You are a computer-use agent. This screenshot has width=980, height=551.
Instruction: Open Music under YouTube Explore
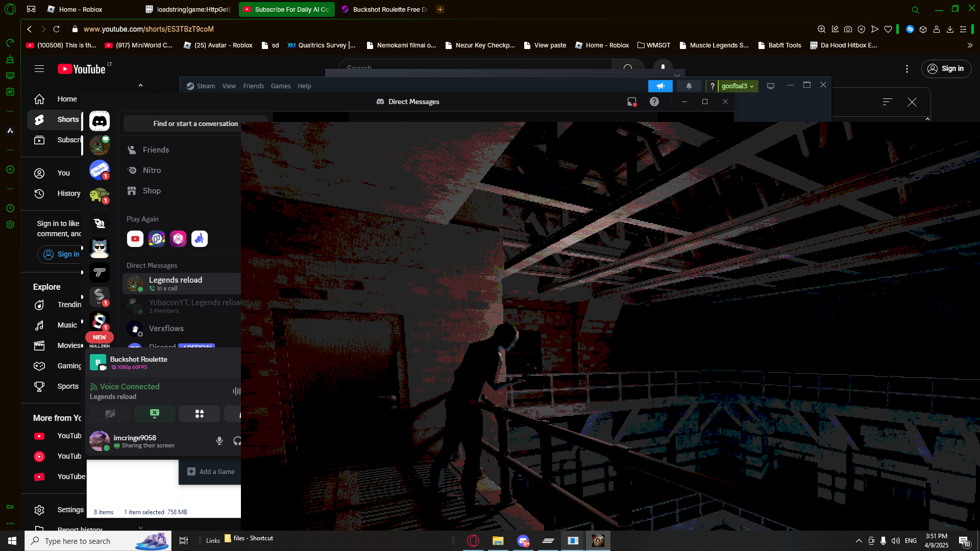point(55,325)
